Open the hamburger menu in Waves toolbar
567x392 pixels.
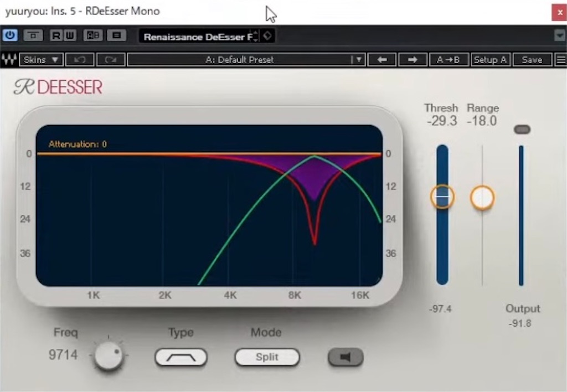pos(561,60)
